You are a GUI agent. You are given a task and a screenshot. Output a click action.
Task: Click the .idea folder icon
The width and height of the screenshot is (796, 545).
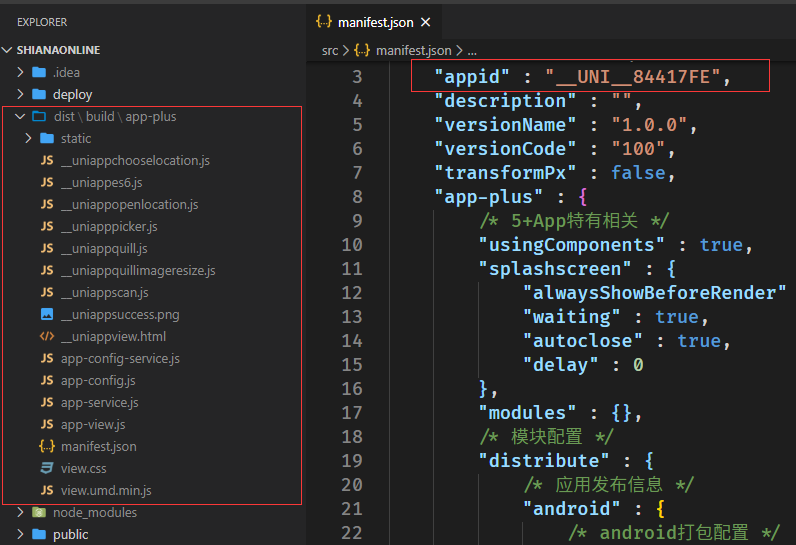pyautogui.click(x=39, y=72)
